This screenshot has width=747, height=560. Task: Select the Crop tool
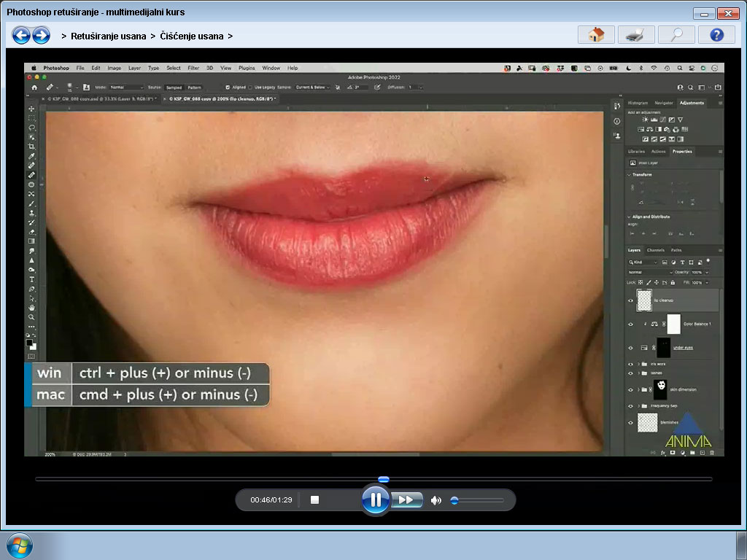coord(31,147)
